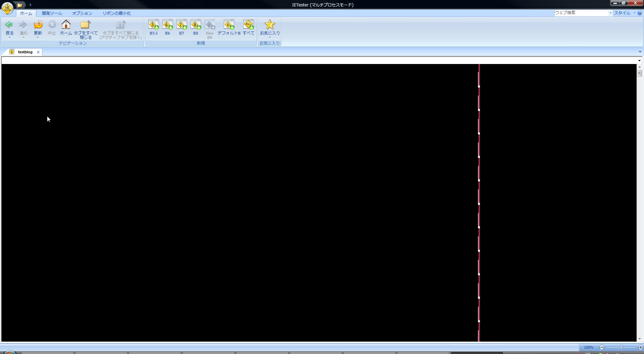Select the testblog page tab
Image resolution: width=644 pixels, height=354 pixels.
[25, 52]
